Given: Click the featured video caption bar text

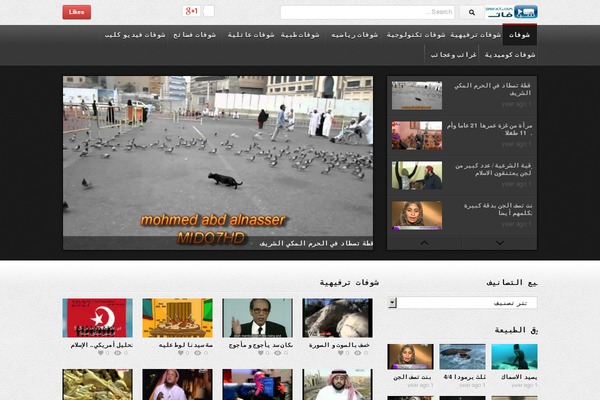Looking at the screenshot, I should click(316, 243).
